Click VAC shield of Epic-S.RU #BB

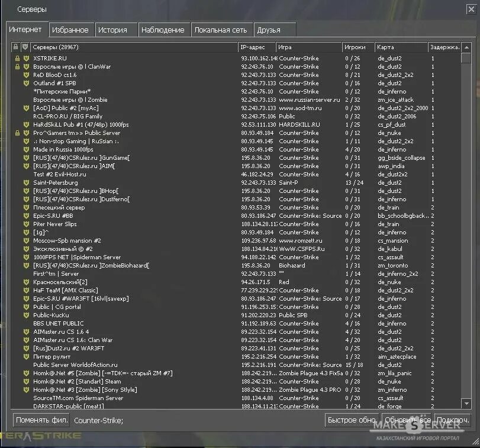(x=26, y=215)
